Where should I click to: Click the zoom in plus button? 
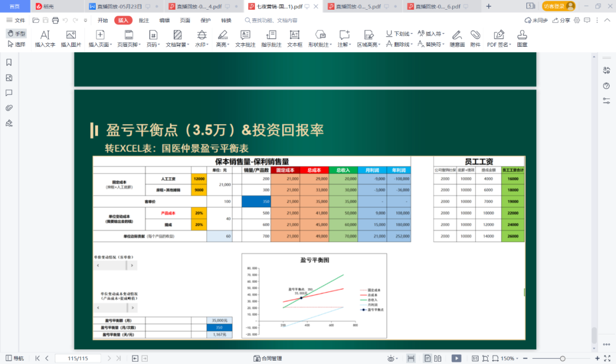point(597,358)
